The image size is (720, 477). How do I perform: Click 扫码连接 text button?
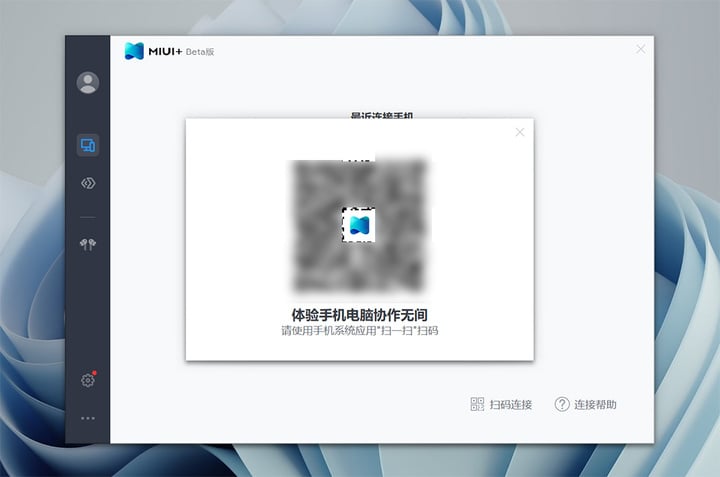click(511, 404)
